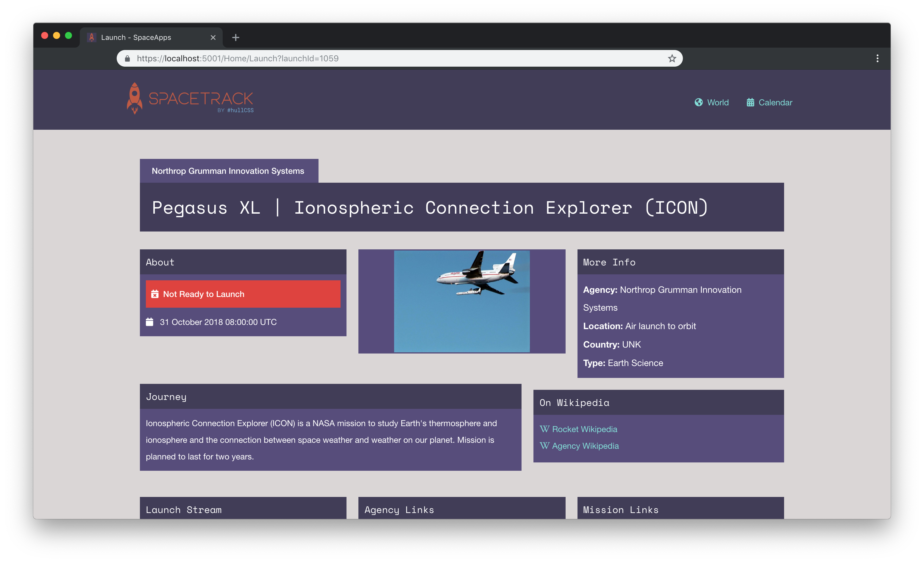This screenshot has height=563, width=924.
Task: Click the calendar icon beside Calendar
Action: tap(750, 102)
